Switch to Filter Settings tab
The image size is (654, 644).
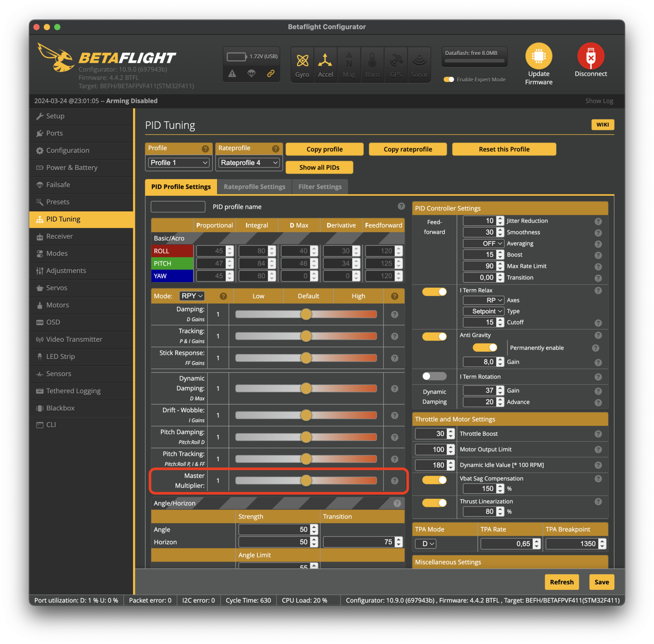320,187
